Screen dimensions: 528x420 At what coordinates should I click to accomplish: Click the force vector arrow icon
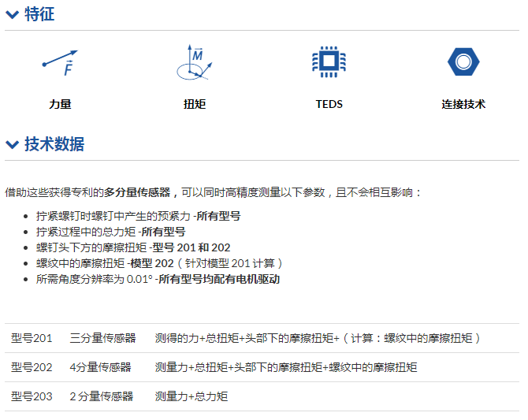[60, 62]
